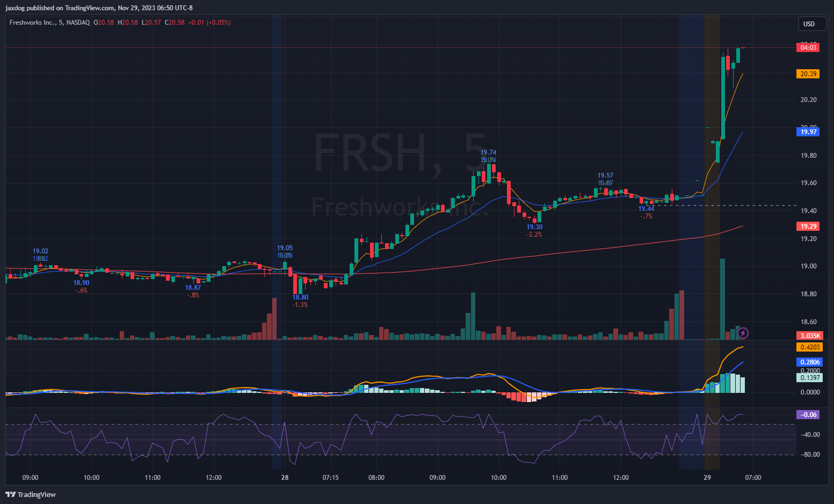Click the 18.87 pivot low label

(x=193, y=288)
